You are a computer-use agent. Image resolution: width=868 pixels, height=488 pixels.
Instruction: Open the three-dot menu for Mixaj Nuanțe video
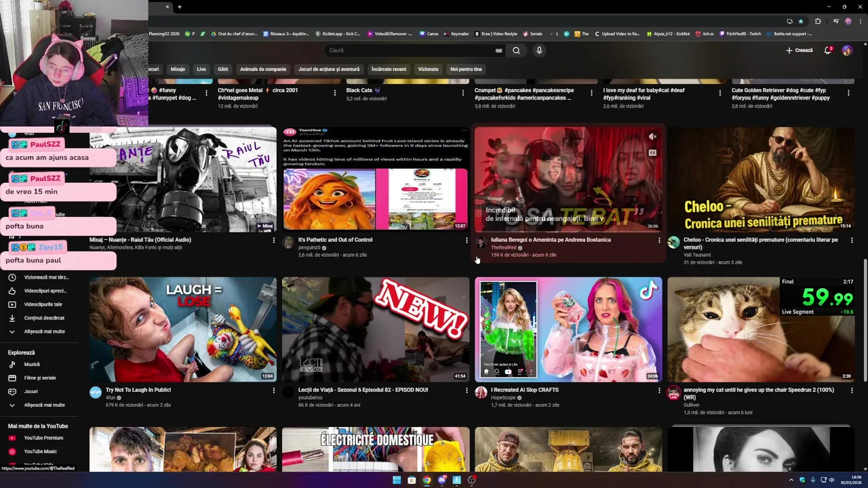coord(274,240)
